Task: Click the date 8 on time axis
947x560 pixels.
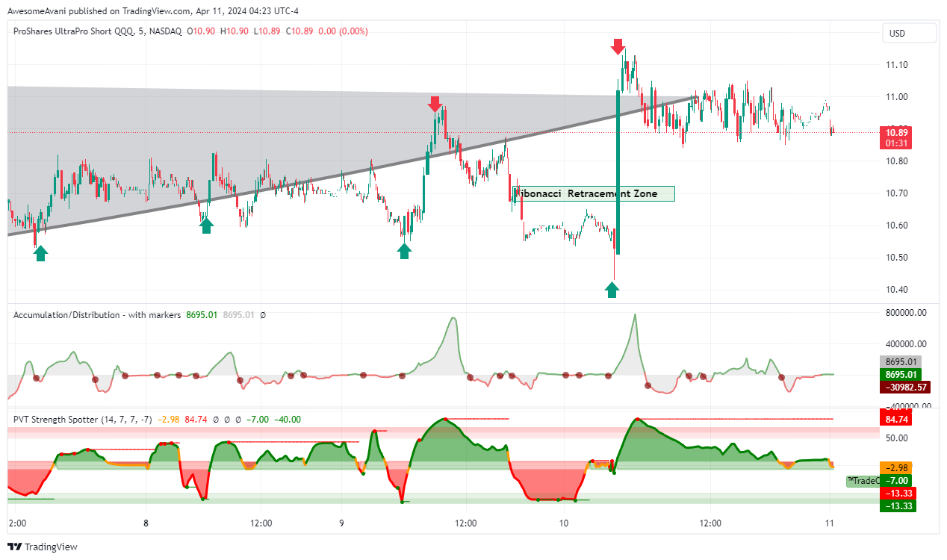Action: click(x=146, y=523)
